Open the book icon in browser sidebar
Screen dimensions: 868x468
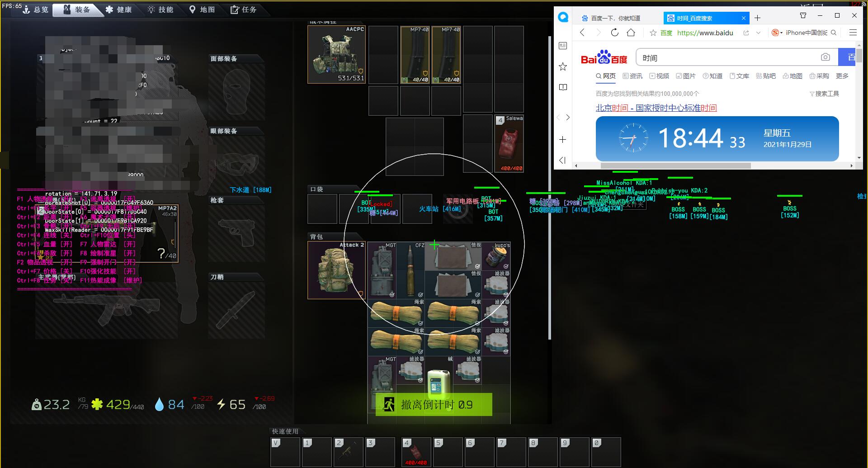click(x=563, y=87)
